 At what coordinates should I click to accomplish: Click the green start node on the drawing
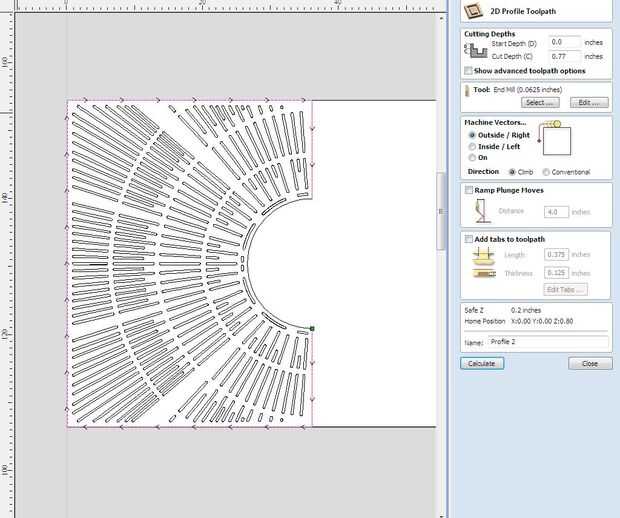click(x=312, y=329)
